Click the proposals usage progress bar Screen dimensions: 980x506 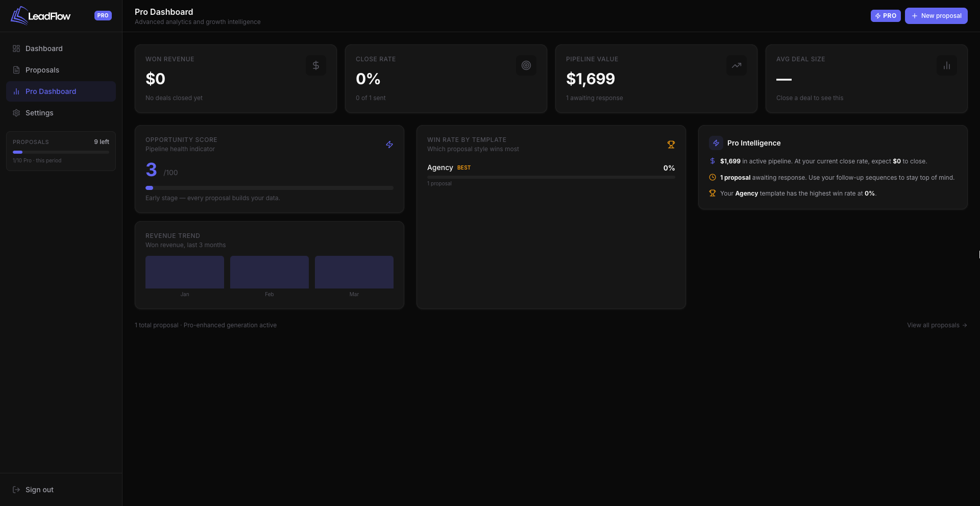click(60, 152)
